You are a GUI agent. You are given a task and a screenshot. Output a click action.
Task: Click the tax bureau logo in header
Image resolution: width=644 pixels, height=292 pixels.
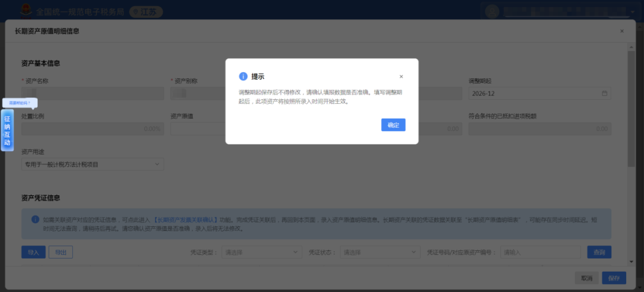tap(27, 11)
